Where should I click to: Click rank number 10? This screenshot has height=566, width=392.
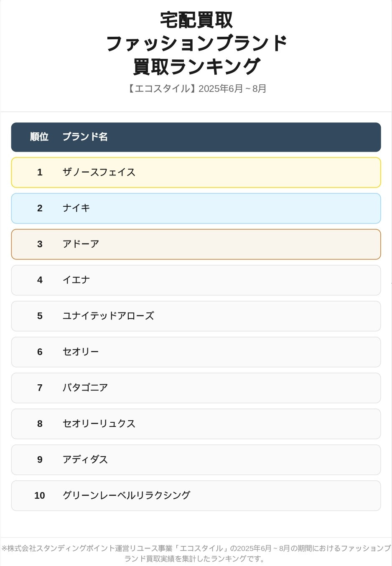coord(40,496)
